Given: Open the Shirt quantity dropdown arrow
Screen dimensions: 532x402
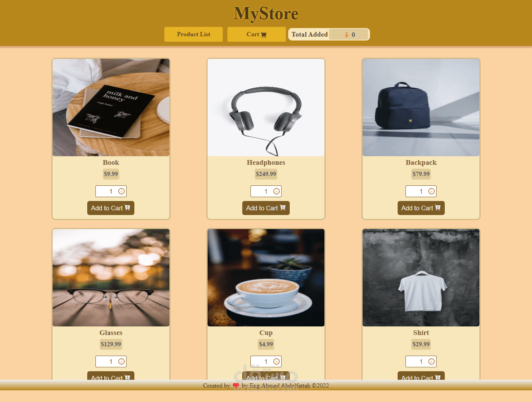Looking at the screenshot, I should click(432, 361).
